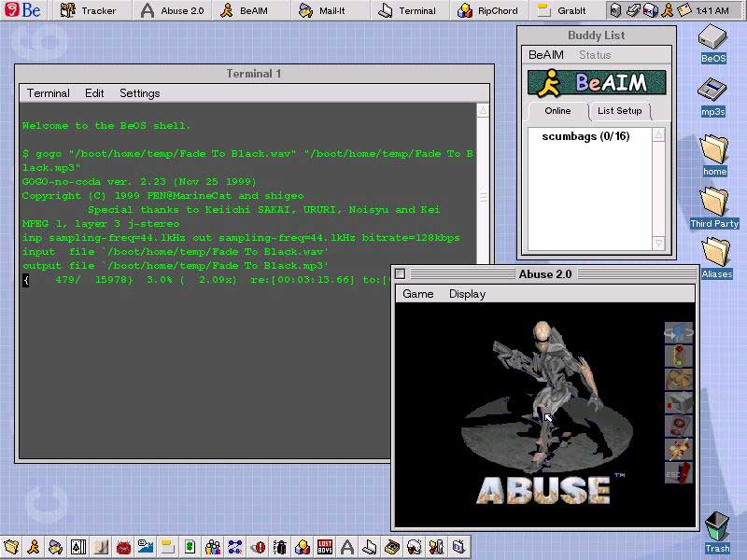Click the printer icon in system tray
This screenshot has width=747, height=560.
click(633, 10)
